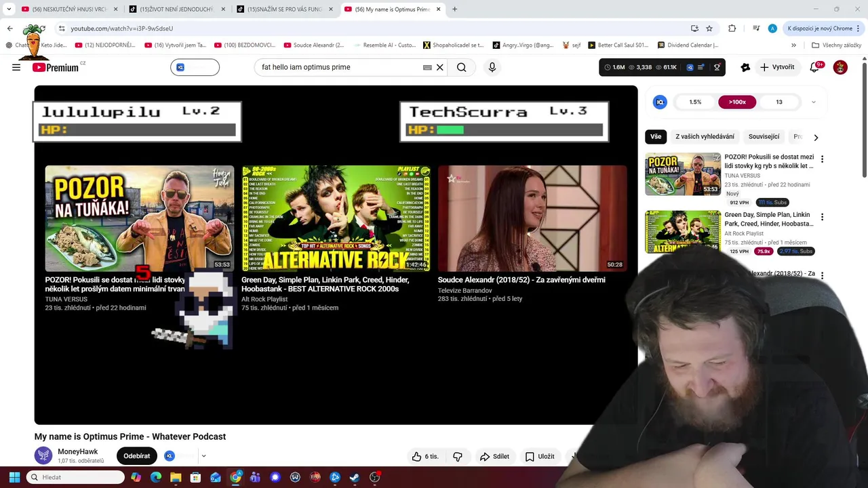The height and width of the screenshot is (488, 868).
Task: Launch Steam from the taskbar
Action: [355, 477]
